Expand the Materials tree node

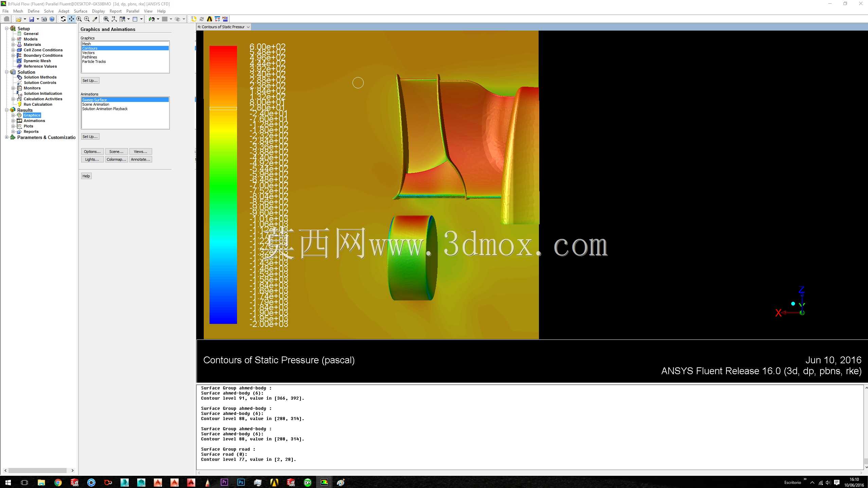pos(13,45)
